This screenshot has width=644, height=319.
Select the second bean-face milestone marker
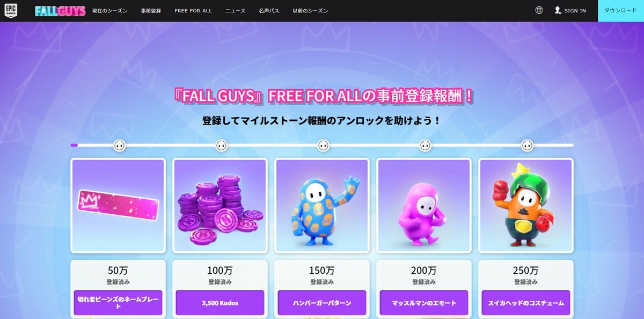221,145
